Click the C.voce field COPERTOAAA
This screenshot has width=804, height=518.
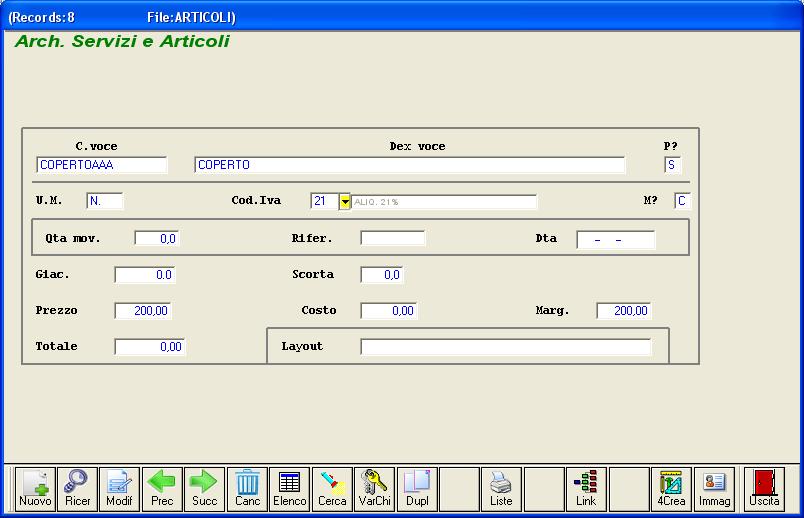(x=102, y=165)
